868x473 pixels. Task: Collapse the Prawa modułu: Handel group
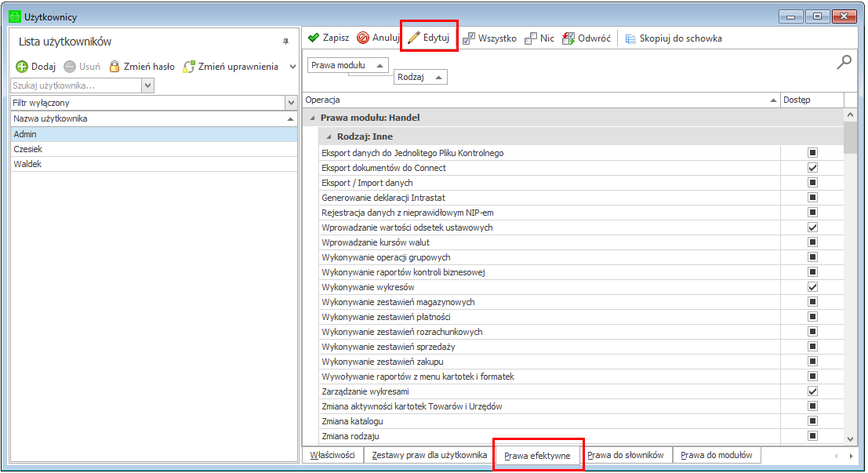(313, 118)
